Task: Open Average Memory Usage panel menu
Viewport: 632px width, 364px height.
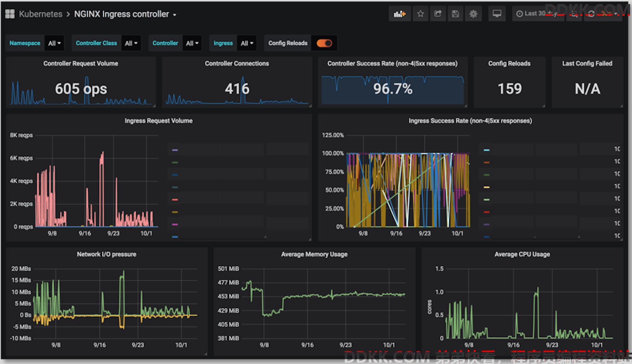Action: coord(314,254)
